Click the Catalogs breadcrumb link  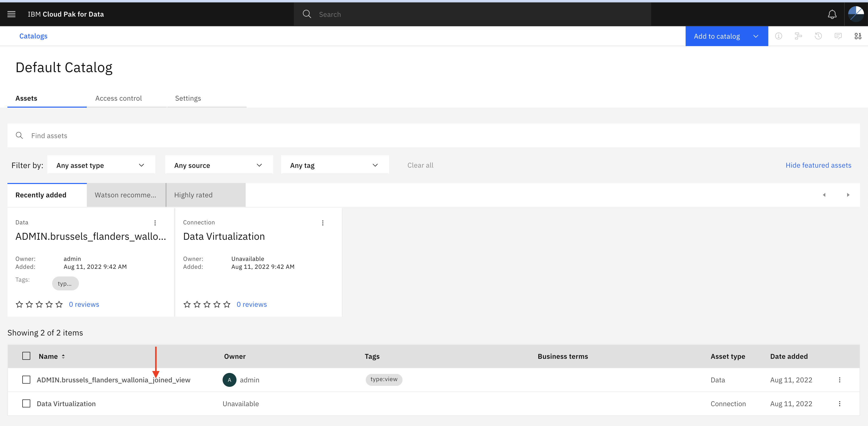pos(33,36)
